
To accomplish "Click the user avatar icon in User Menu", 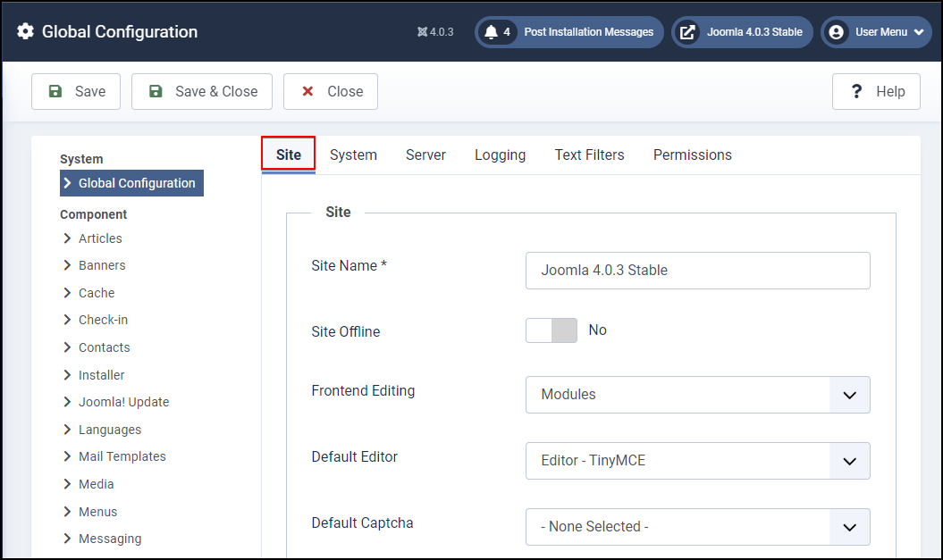I will click(836, 31).
